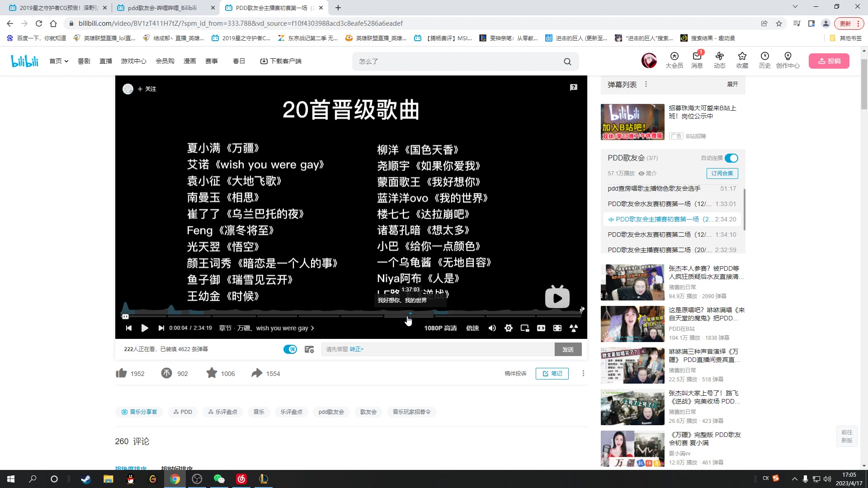Switch to the PDD歌友会-哔哩哔哩 browser tab
Screen dimensions: 868x488
pyautogui.click(x=163, y=7)
